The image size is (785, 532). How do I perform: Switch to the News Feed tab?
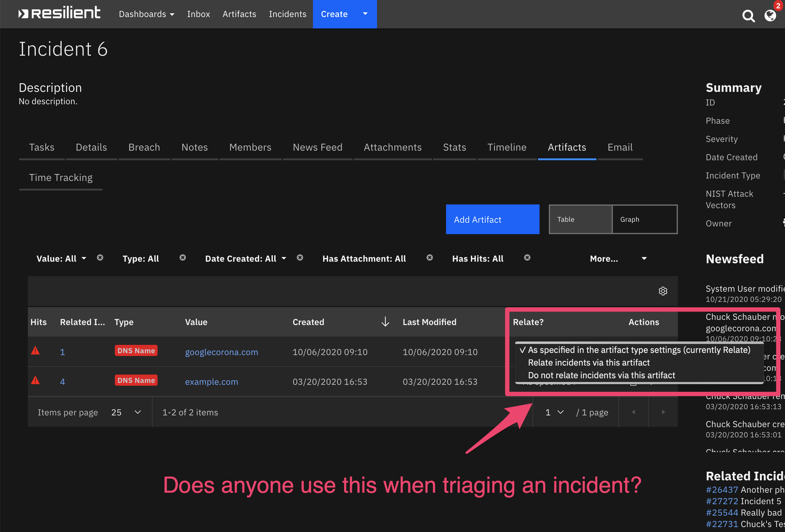(318, 147)
